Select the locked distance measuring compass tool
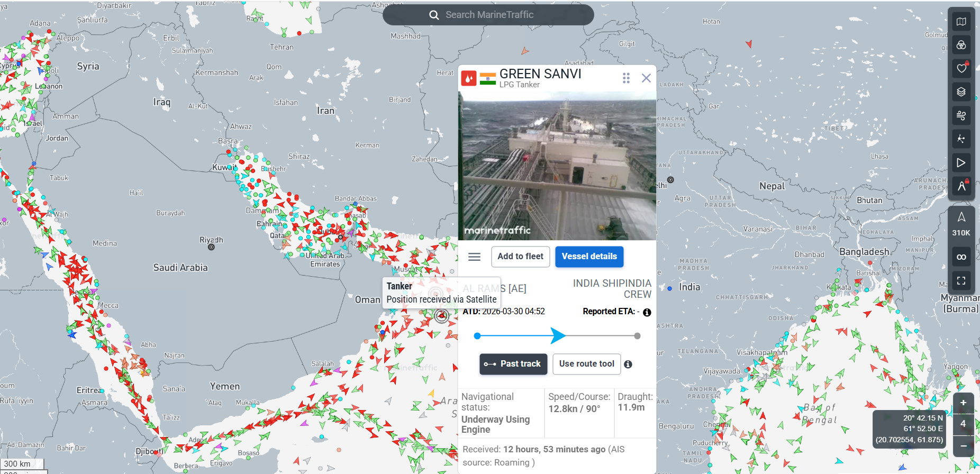The width and height of the screenshot is (980, 474). tap(961, 186)
